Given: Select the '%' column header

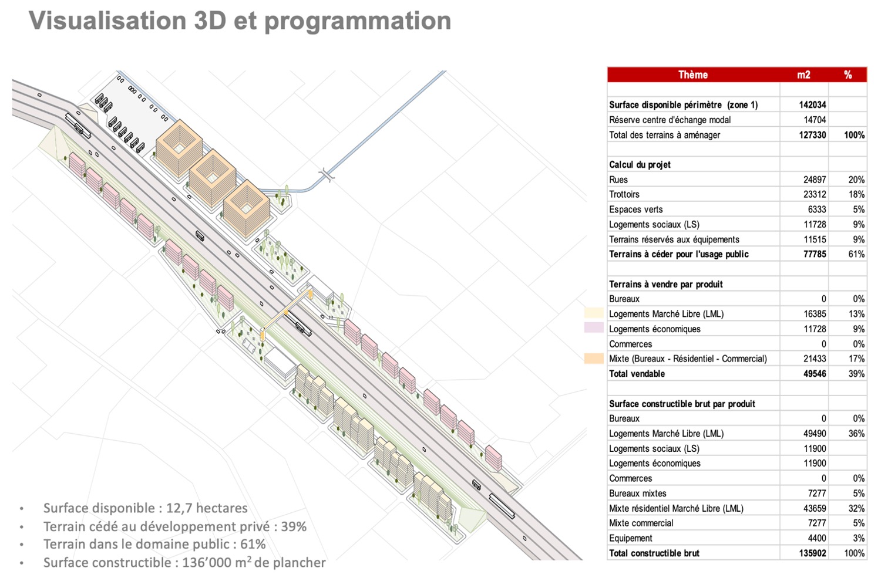Looking at the screenshot, I should [x=847, y=75].
